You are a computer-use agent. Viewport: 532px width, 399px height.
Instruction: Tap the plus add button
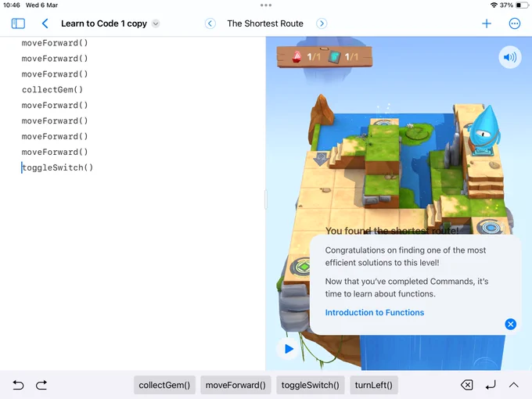487,23
